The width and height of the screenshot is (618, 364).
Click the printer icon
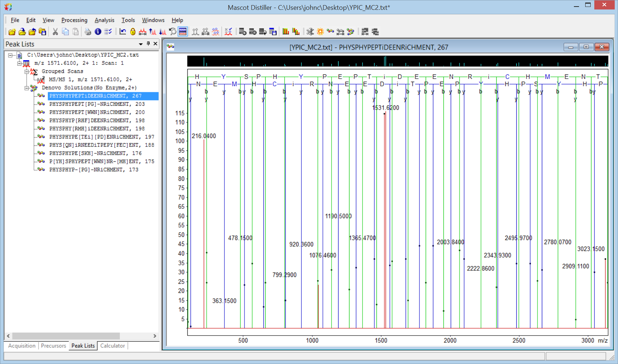point(88,32)
